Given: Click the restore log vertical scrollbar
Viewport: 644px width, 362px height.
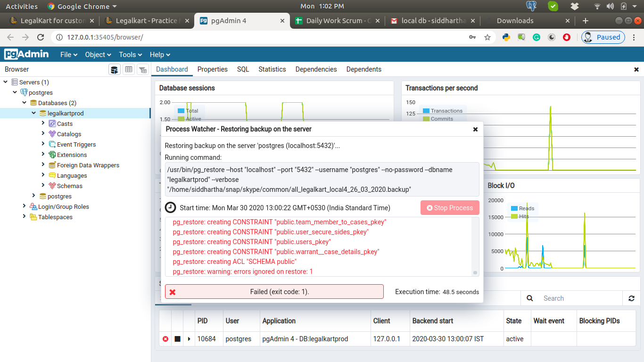Looking at the screenshot, I should click(x=475, y=246).
